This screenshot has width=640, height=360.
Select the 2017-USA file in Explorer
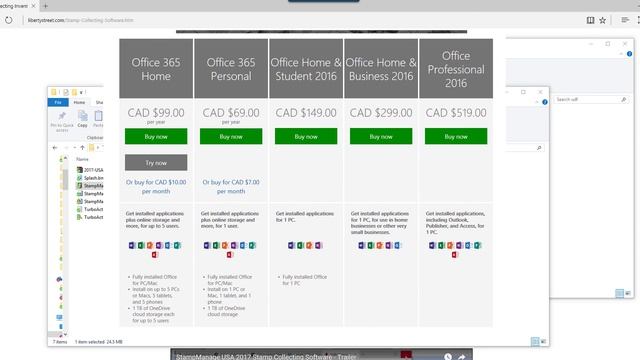90,170
